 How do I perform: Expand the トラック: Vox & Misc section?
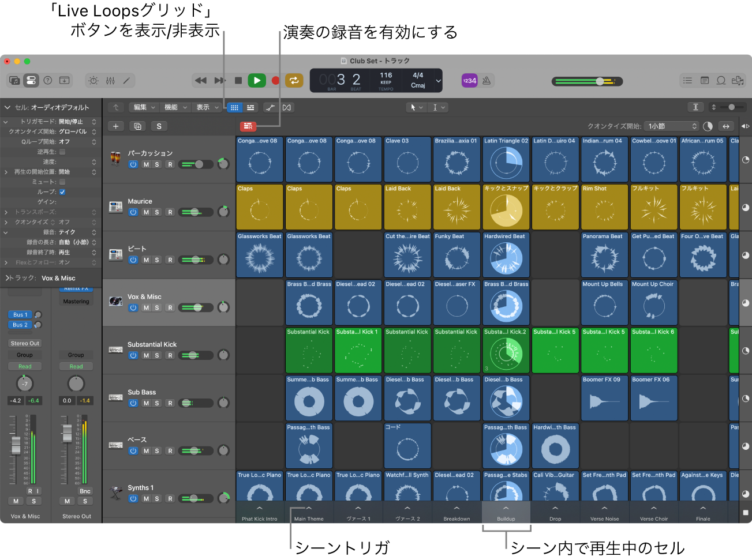click(x=8, y=278)
